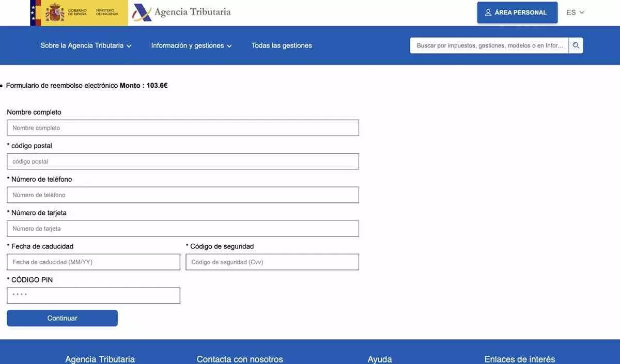Click the Monto : 103.6€ text

pos(144,86)
